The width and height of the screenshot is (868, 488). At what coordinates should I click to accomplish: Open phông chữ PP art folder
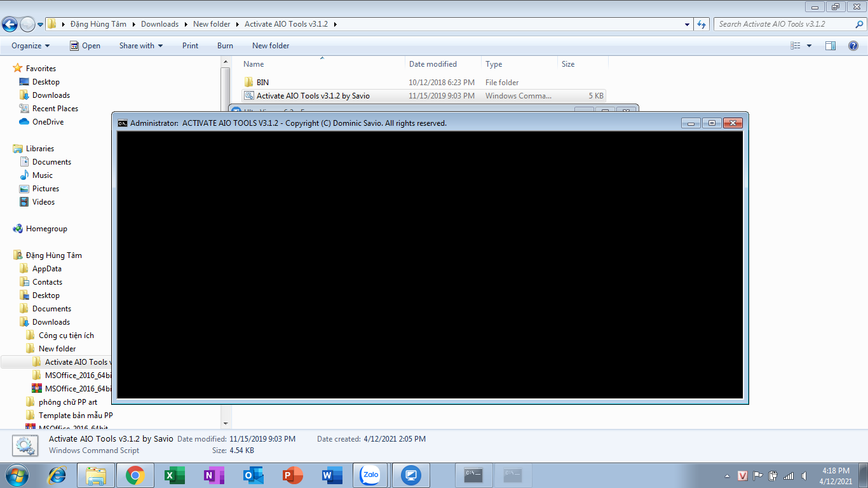click(x=68, y=402)
